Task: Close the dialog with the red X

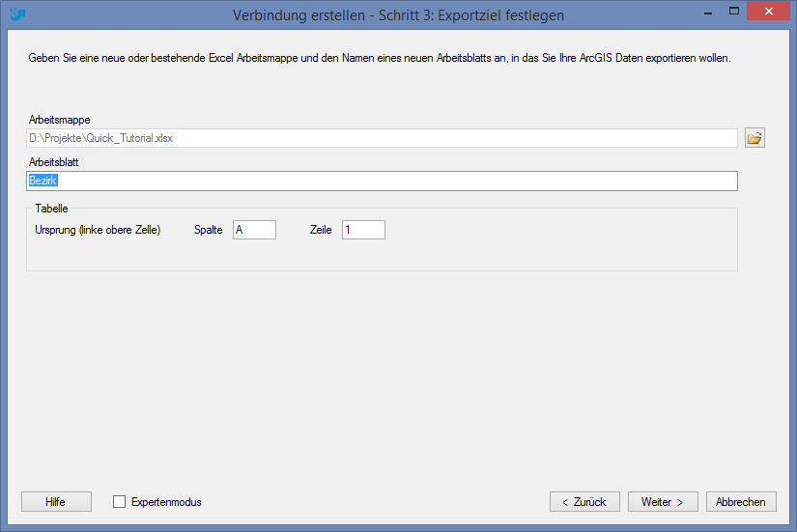Action: click(x=769, y=11)
